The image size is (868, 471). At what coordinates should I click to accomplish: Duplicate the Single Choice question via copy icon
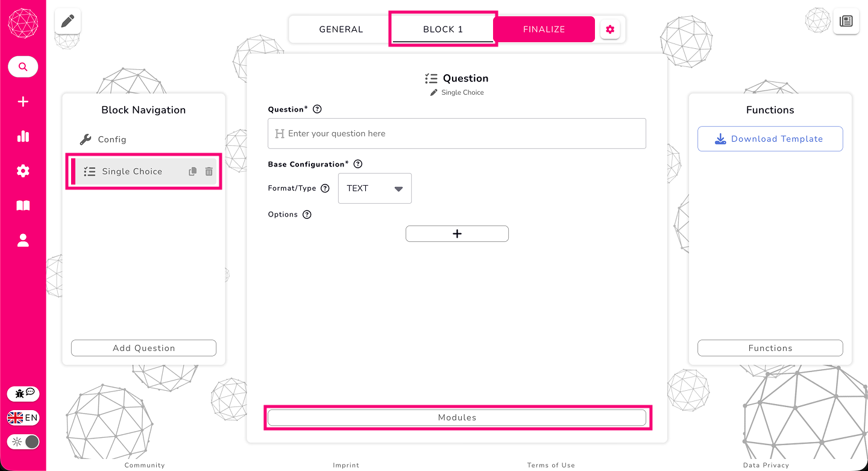point(192,171)
